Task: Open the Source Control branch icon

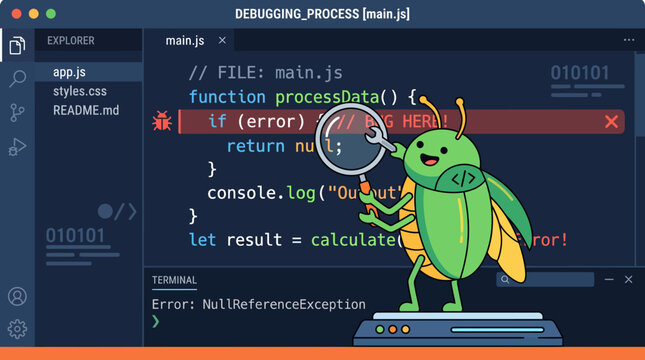Action: point(17,112)
